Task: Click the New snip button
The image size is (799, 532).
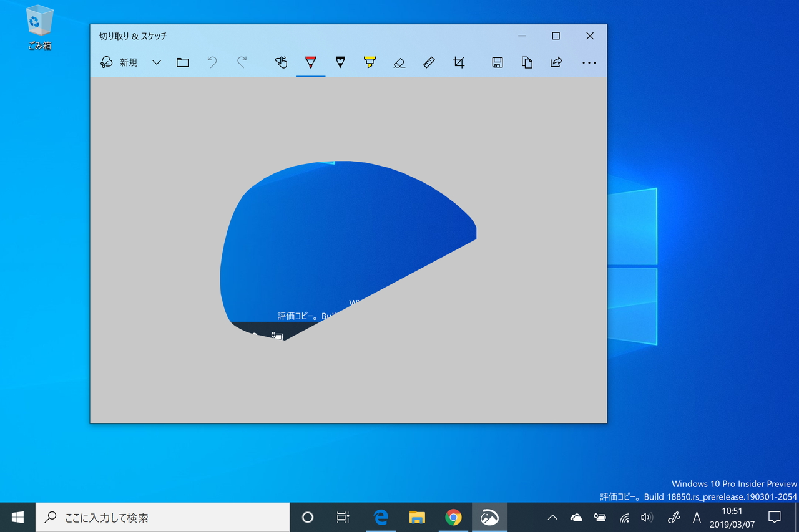Action: pyautogui.click(x=119, y=62)
